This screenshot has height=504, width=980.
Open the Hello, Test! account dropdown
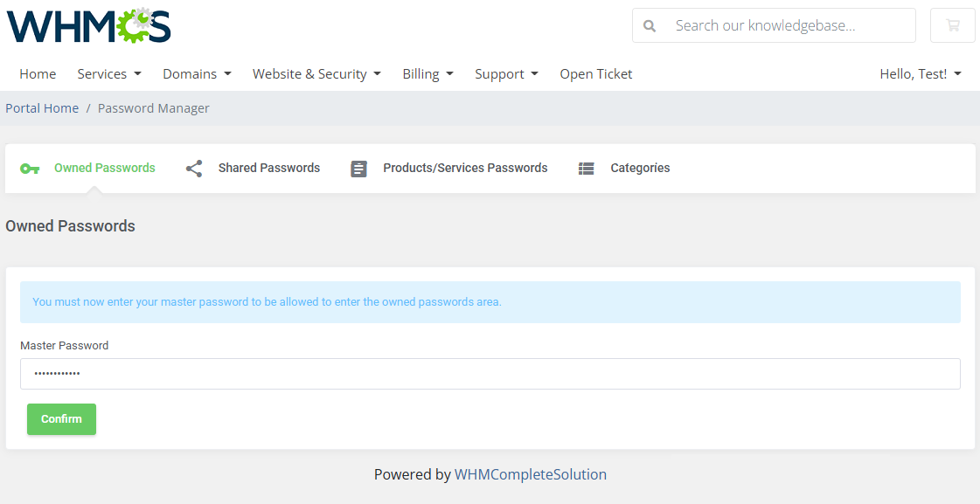920,73
